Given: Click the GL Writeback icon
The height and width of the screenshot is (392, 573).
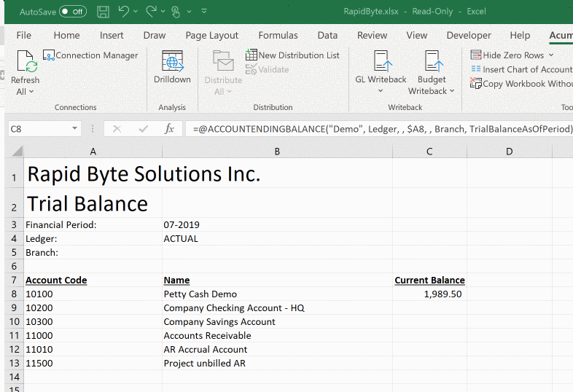Looking at the screenshot, I should coord(382,61).
